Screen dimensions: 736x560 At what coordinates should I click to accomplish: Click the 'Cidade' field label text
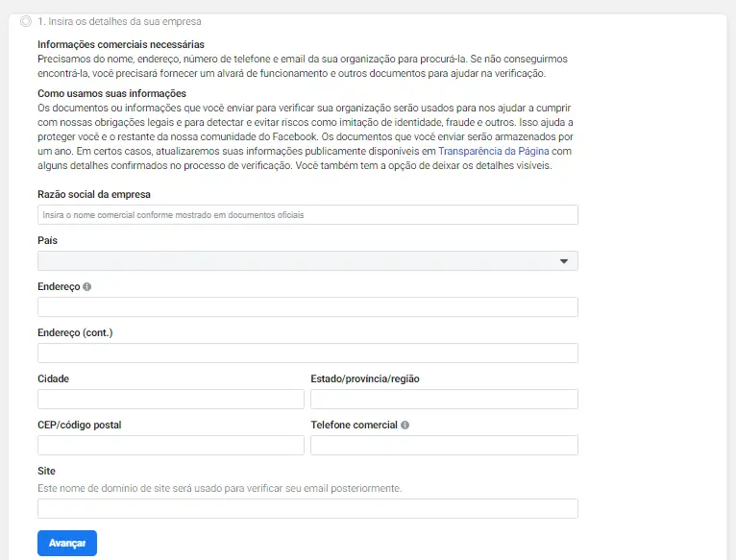(x=54, y=378)
